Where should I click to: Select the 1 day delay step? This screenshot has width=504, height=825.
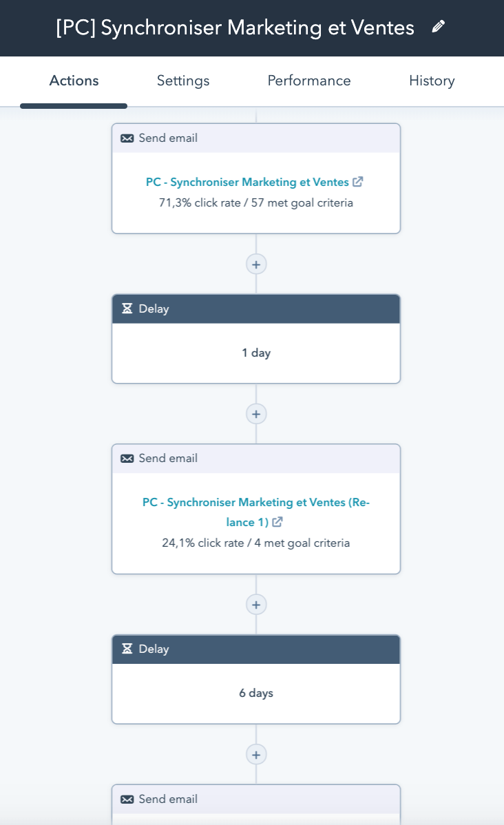256,353
